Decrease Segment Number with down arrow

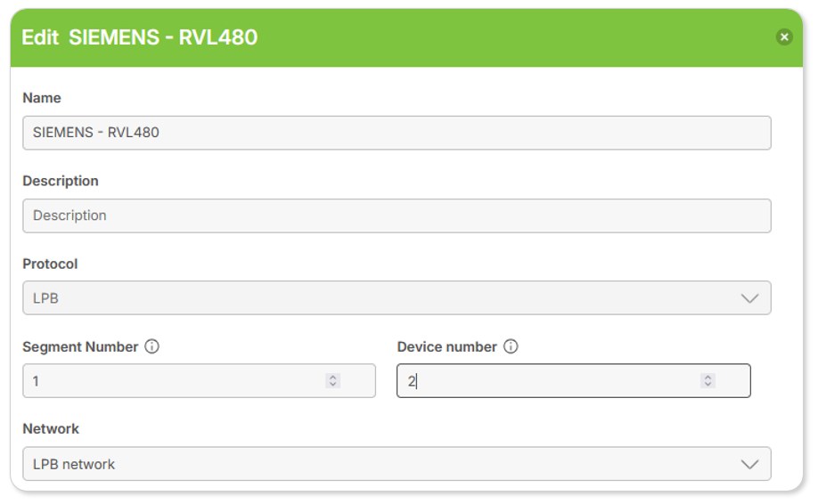tap(333, 385)
